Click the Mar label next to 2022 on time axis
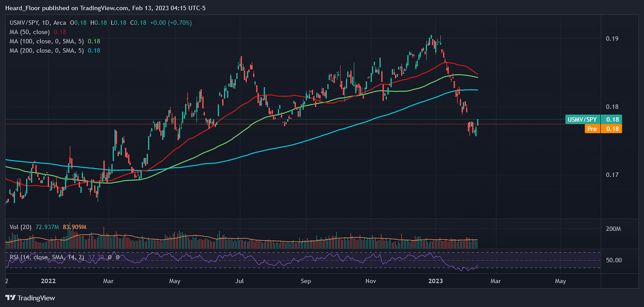Image resolution: width=644 pixels, height=307 pixels. [x=108, y=281]
